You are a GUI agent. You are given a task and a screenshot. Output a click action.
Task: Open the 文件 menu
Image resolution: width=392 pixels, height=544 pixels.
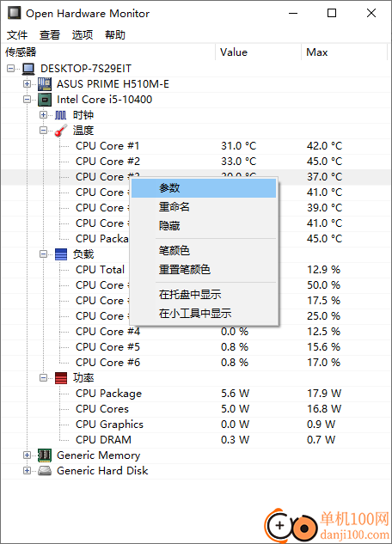click(x=17, y=34)
